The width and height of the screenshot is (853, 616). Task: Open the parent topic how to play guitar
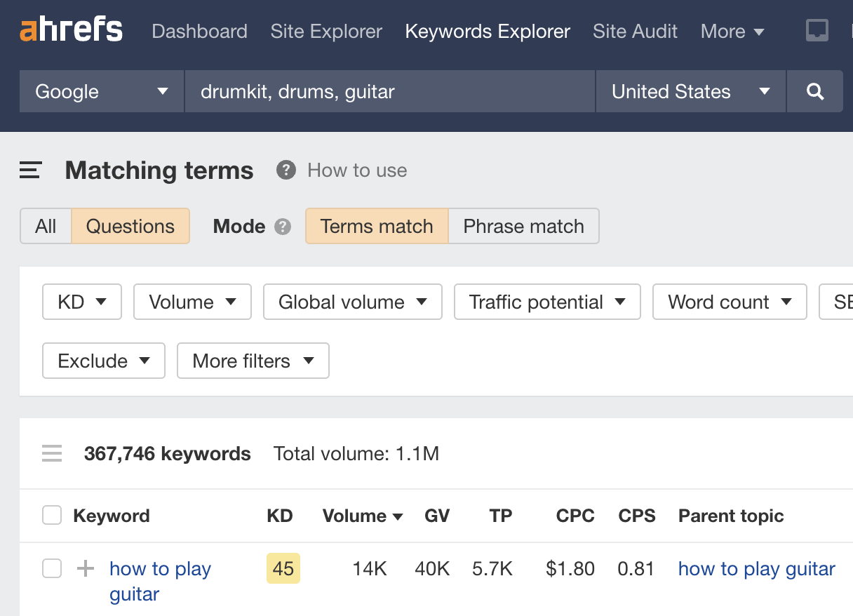(755, 568)
